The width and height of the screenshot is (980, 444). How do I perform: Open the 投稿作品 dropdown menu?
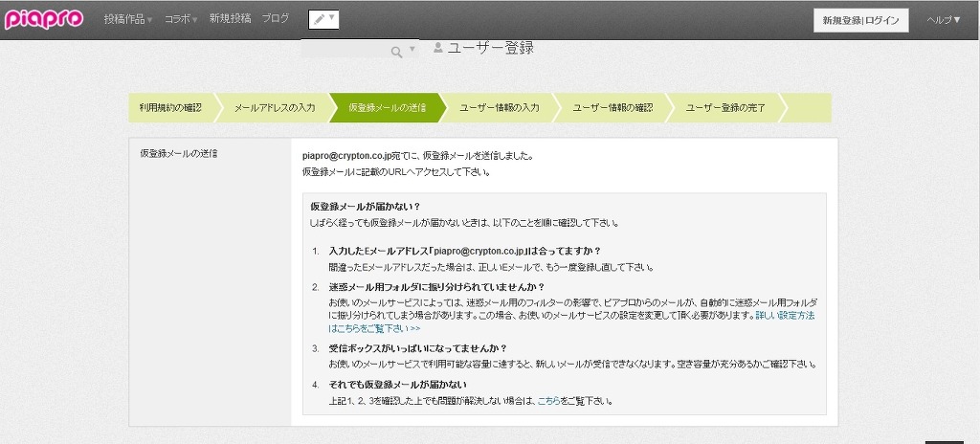click(128, 19)
